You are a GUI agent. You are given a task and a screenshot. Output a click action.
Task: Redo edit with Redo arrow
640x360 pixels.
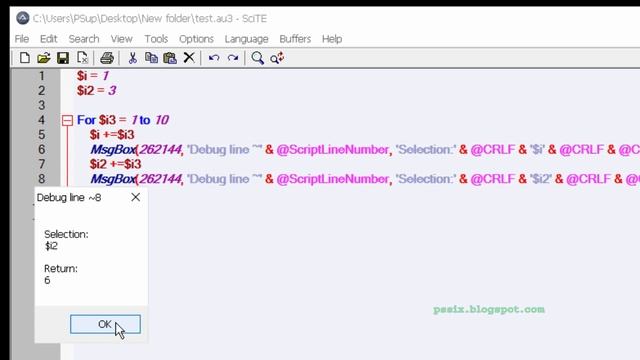[x=233, y=58]
